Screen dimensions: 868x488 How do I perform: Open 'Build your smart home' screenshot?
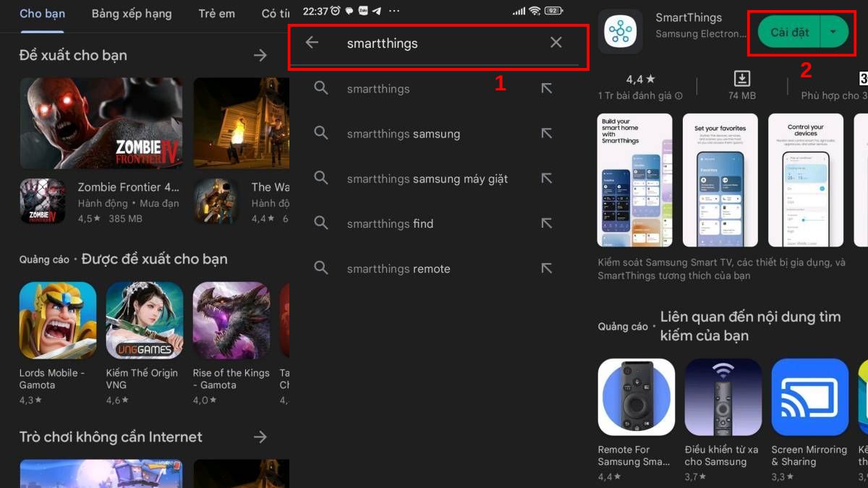(635, 180)
